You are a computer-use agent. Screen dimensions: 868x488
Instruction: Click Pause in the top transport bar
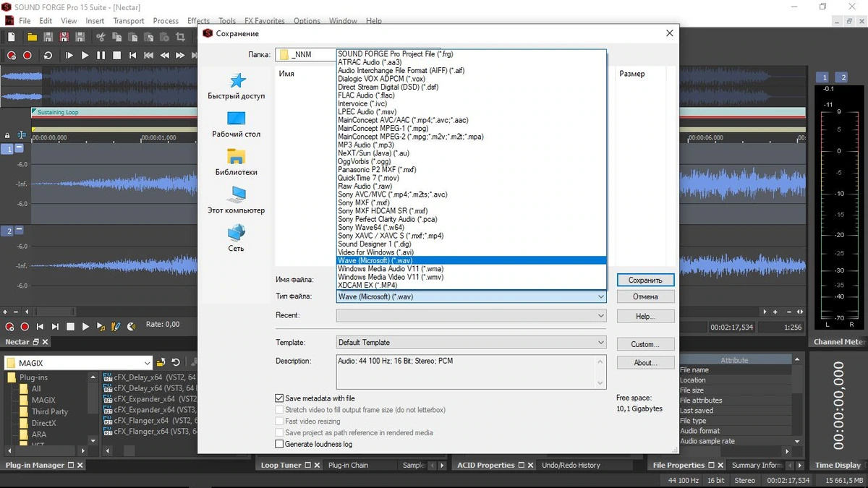(101, 55)
